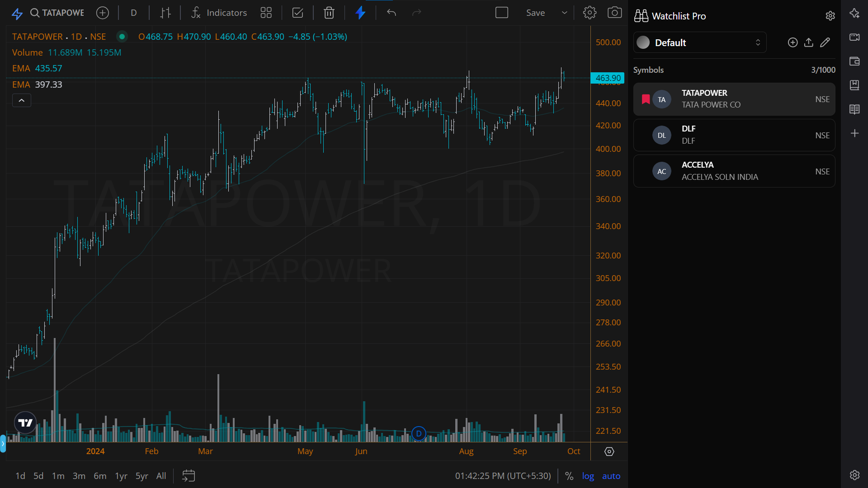
Task: Open the bar chart style selector
Action: click(165, 13)
